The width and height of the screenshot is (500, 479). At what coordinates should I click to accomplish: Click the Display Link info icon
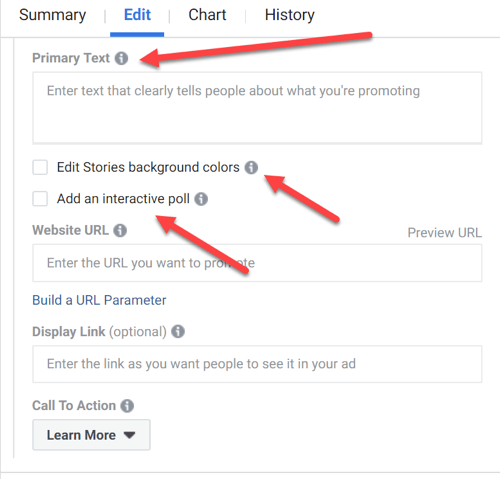coord(178,332)
